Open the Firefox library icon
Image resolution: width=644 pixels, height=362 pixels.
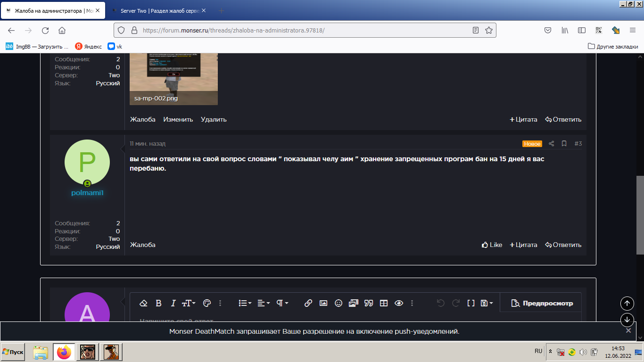point(565,30)
